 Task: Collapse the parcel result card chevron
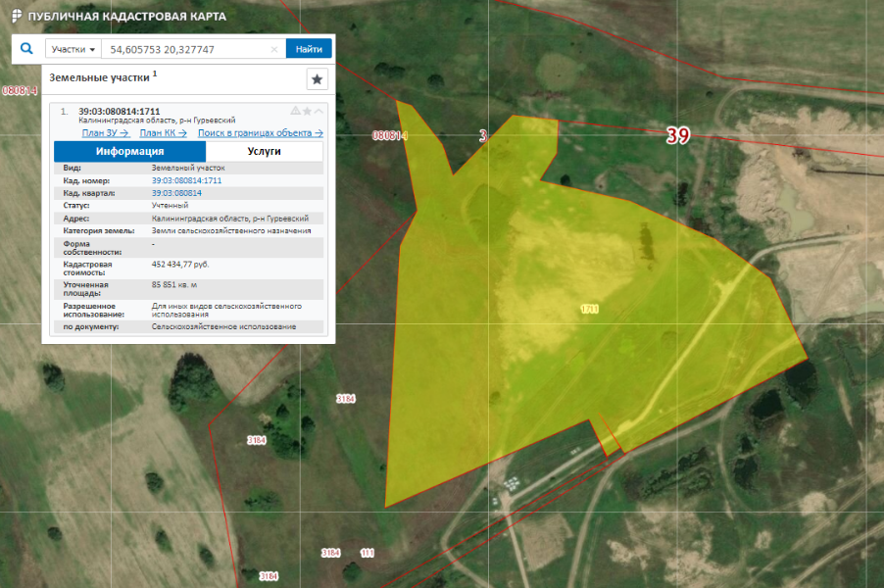pos(319,111)
